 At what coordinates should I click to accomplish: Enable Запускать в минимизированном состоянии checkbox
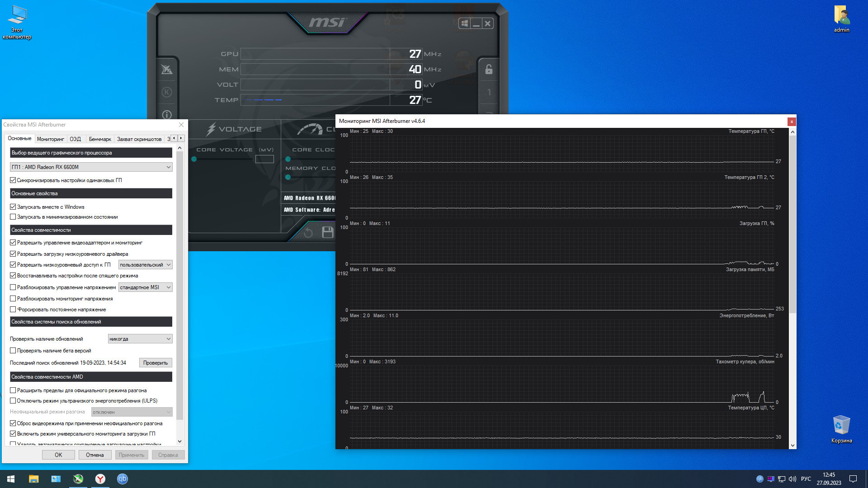pos(13,217)
